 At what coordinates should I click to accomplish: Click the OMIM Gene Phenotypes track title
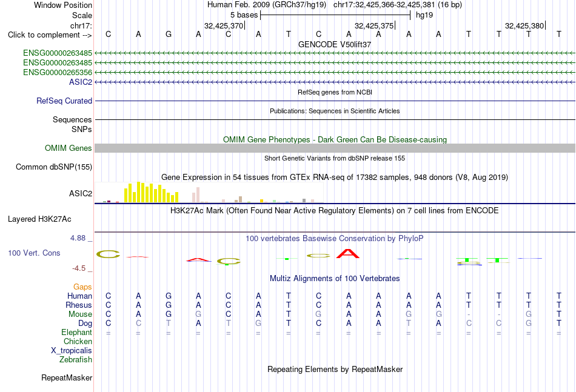[335, 139]
